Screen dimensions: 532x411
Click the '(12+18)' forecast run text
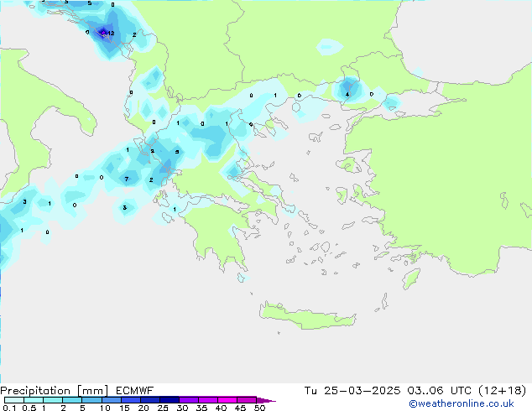click(x=503, y=391)
